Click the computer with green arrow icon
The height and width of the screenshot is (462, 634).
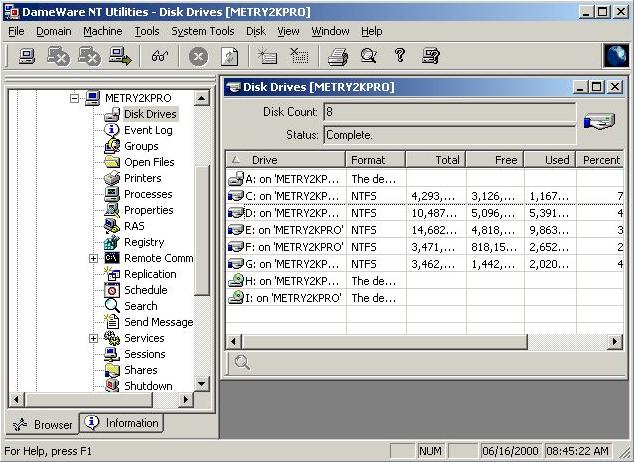pyautogui.click(x=120, y=56)
